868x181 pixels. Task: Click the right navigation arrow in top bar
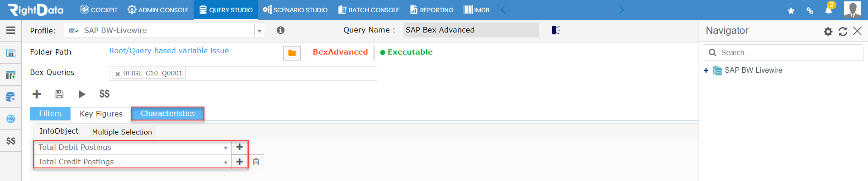click(621, 10)
